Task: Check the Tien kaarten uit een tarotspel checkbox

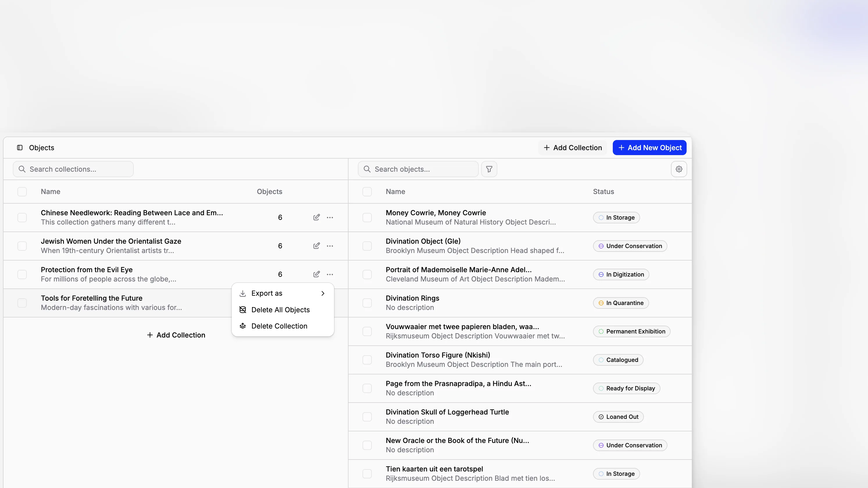Action: tap(367, 473)
